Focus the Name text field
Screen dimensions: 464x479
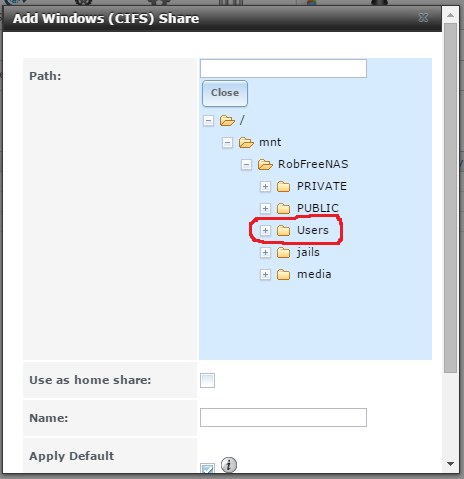pos(283,417)
